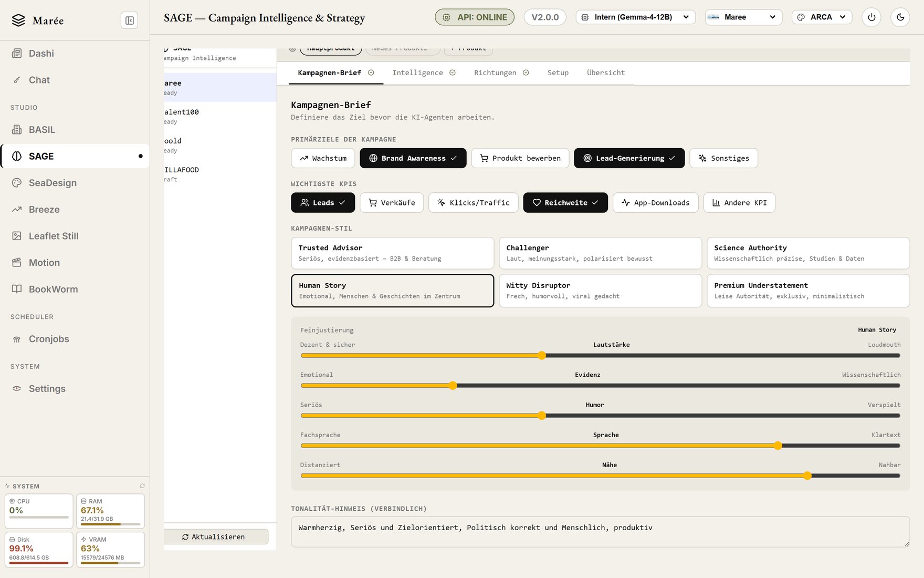Image resolution: width=924 pixels, height=578 pixels.
Task: Select the aree project in the list
Action: coord(220,87)
